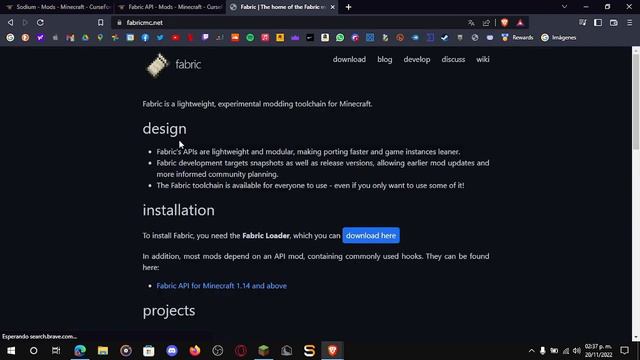Viewport: 640px width, 360px height.
Task: Select the Fabric home tab
Action: click(x=282, y=7)
